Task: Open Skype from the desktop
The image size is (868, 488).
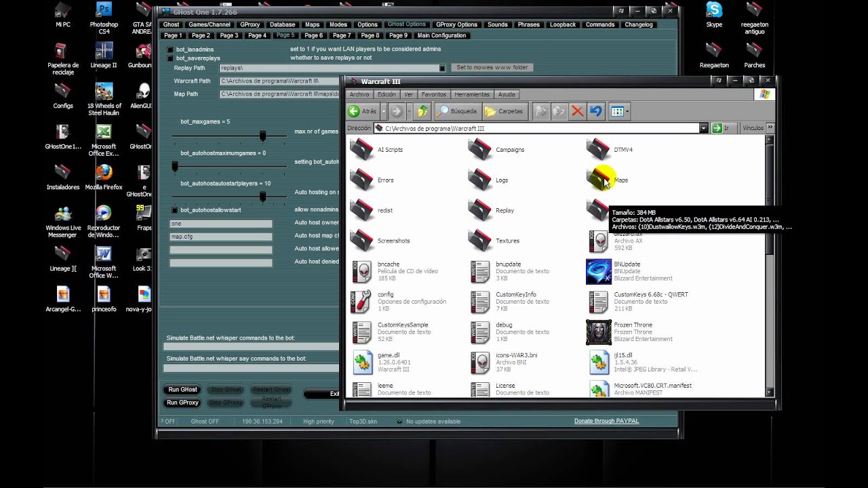Action: pyautogui.click(x=714, y=16)
